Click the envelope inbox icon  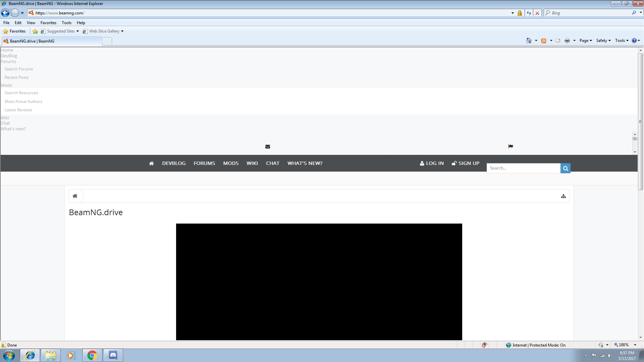(268, 146)
